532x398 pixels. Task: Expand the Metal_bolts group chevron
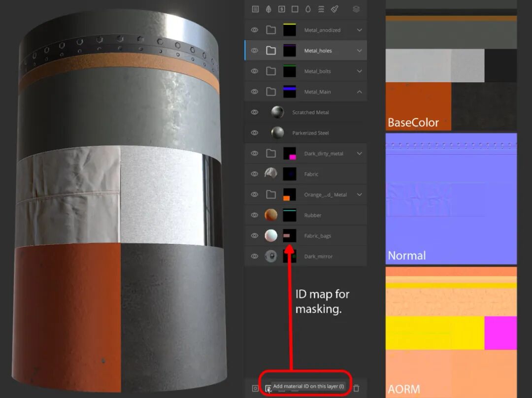tap(359, 71)
